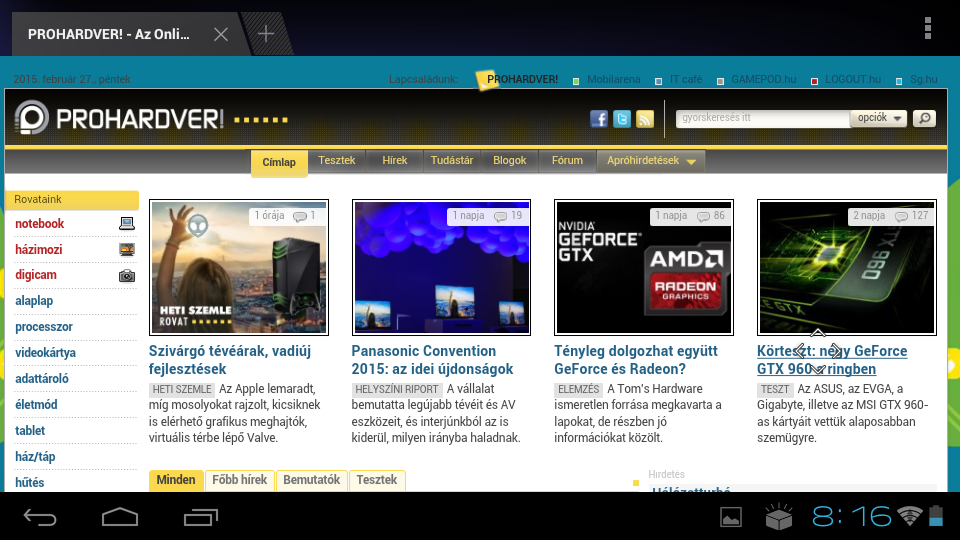
Task: Open a new browser tab with plus
Action: 266,33
